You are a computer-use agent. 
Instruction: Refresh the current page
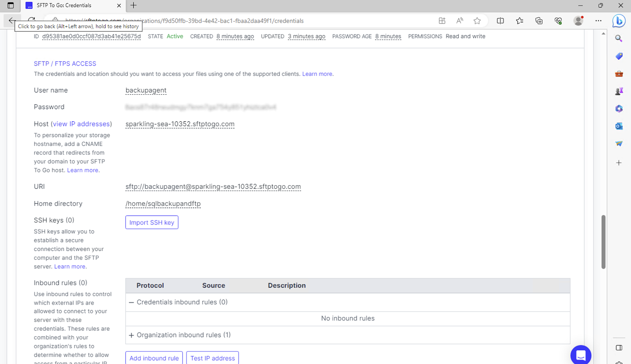(x=32, y=20)
